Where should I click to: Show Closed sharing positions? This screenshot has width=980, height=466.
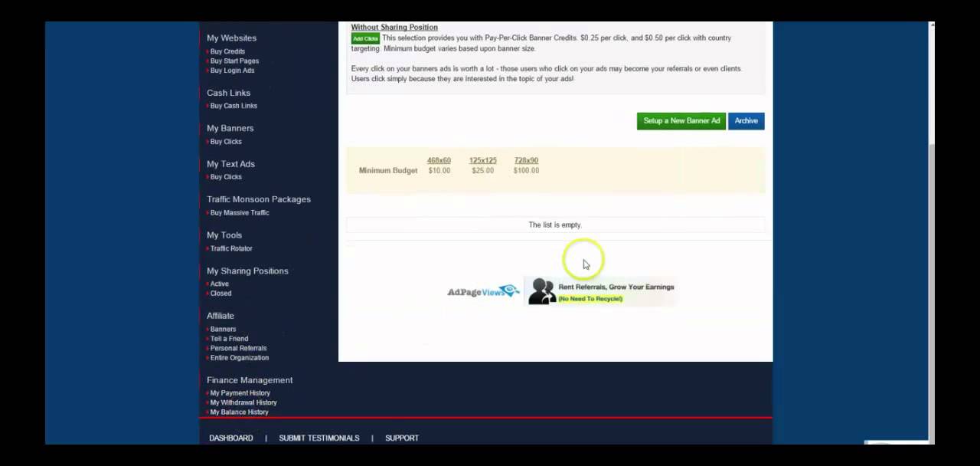[220, 293]
